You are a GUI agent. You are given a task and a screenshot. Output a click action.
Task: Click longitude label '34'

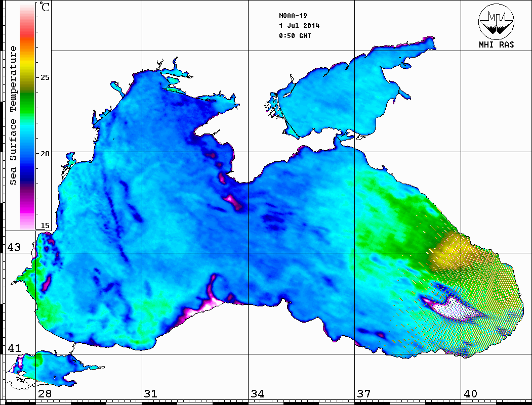click(257, 393)
